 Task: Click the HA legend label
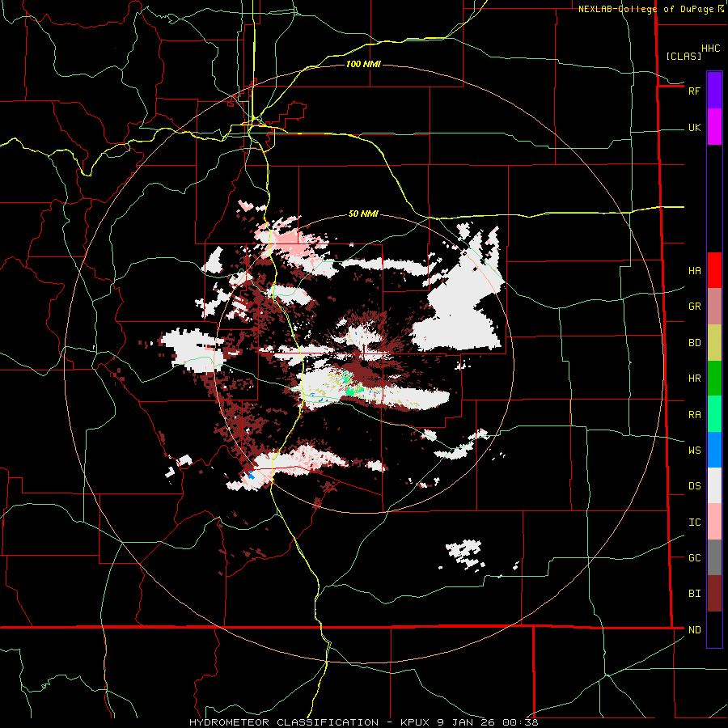tap(694, 270)
